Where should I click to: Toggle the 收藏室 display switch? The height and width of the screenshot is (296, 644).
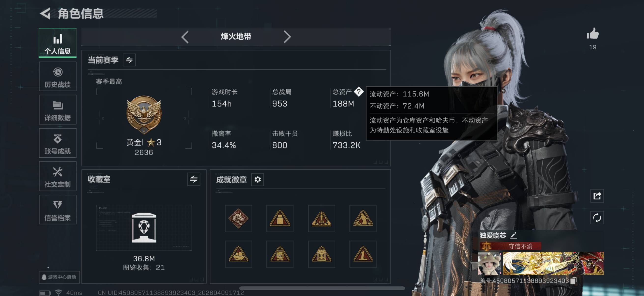194,179
